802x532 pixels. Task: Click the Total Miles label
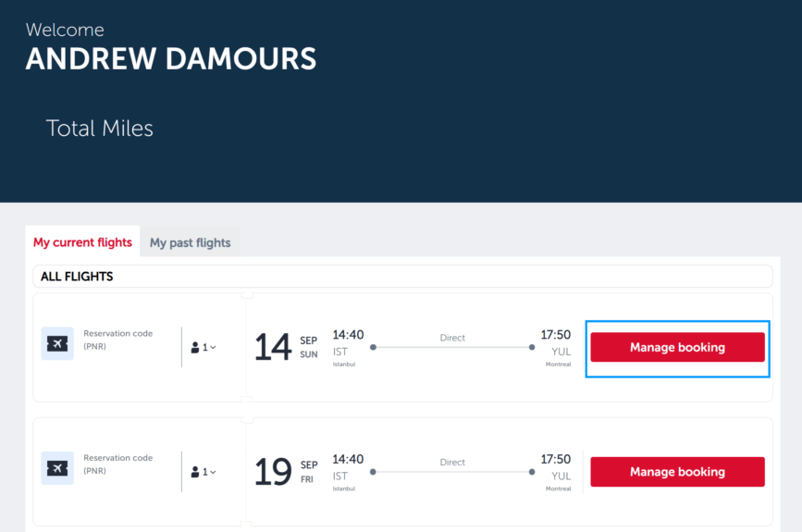100,128
